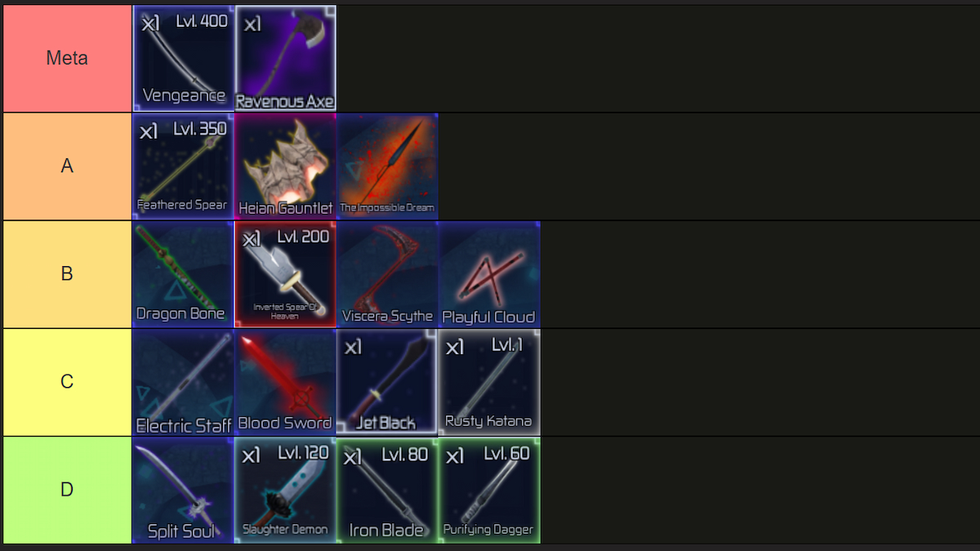Click the Ravenous Axe item

pyautogui.click(x=286, y=58)
